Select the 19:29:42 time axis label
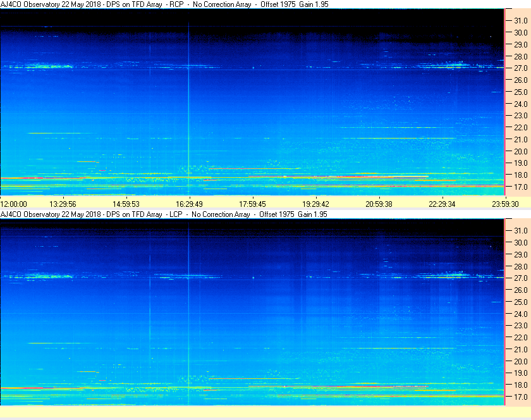The image size is (531, 420). [315, 204]
